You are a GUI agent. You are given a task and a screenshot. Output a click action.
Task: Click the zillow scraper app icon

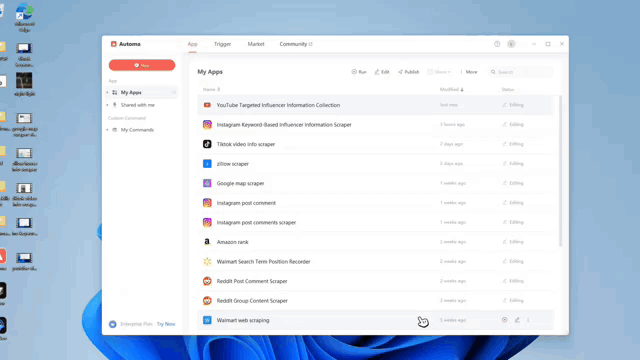pos(207,164)
